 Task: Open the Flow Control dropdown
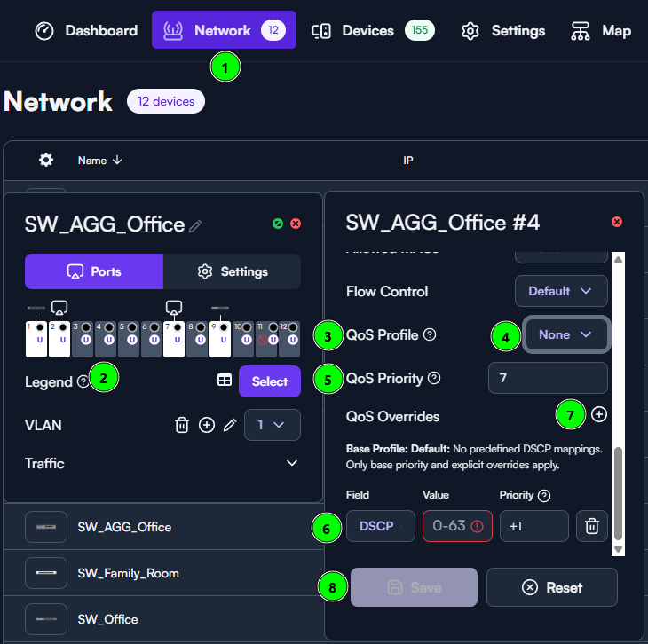point(561,291)
